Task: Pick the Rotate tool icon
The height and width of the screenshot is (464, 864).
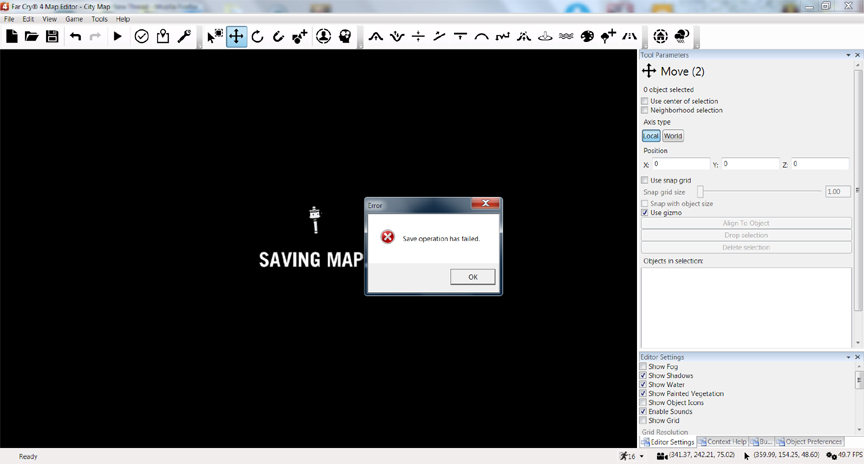Action: (257, 36)
